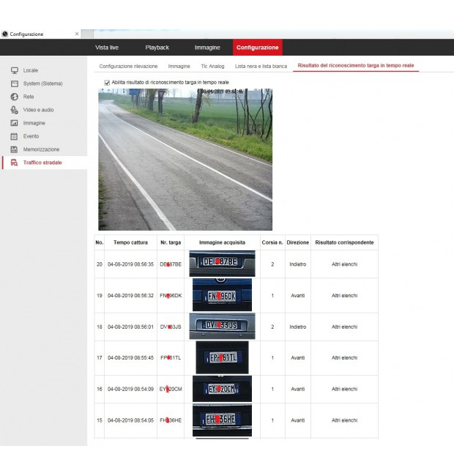The image size is (454, 476).
Task: Switch to Playback in top navigation
Action: [x=157, y=48]
